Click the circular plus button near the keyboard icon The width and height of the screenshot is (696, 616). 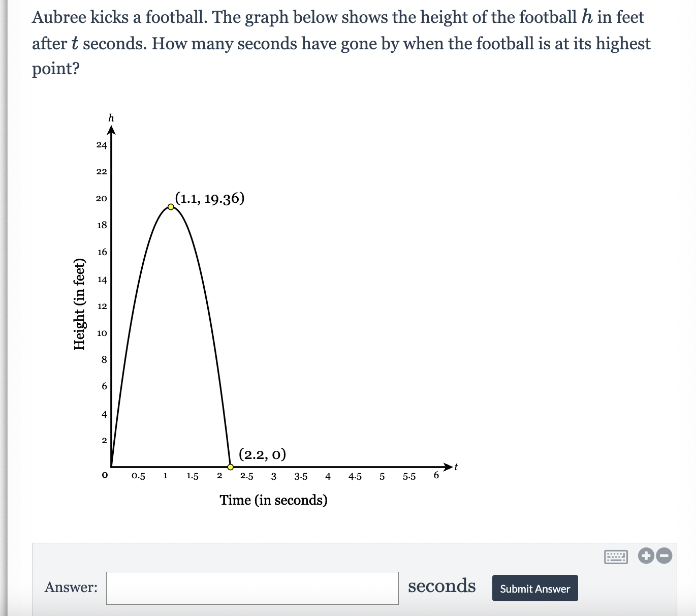pyautogui.click(x=646, y=557)
